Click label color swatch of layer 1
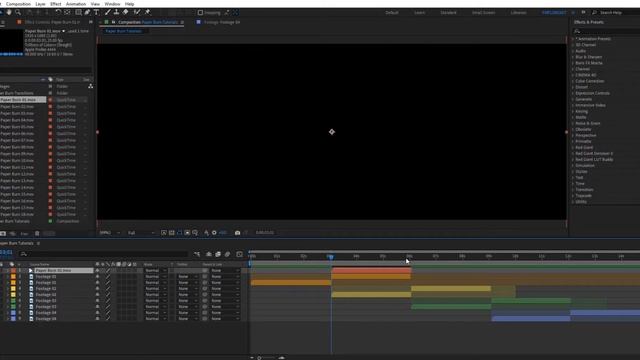The height and width of the screenshot is (360, 640). click(13, 271)
